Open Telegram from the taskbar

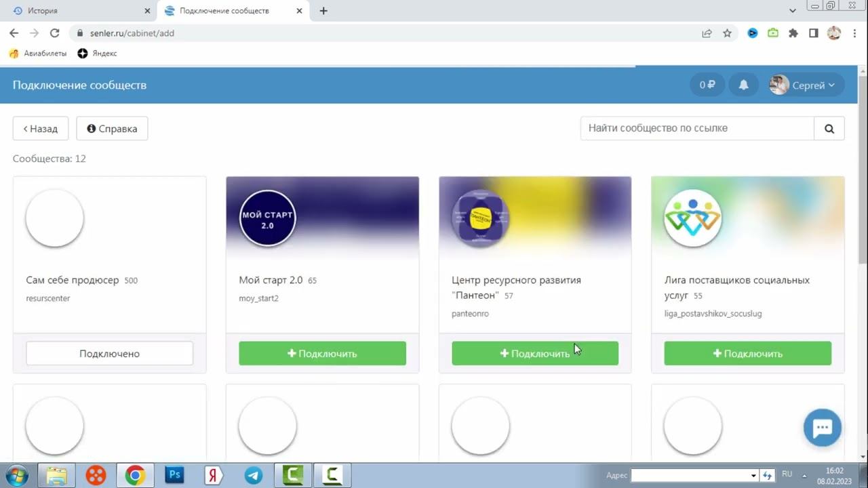point(254,476)
